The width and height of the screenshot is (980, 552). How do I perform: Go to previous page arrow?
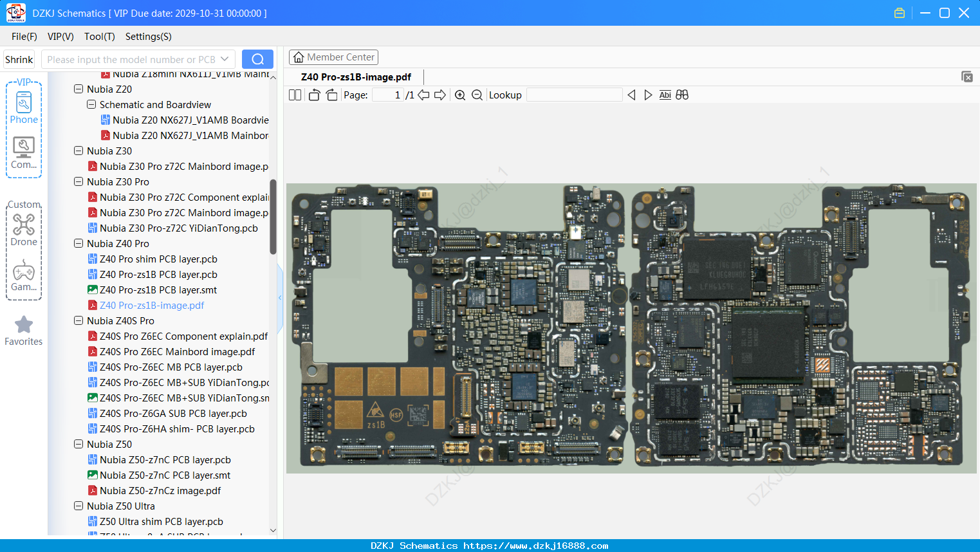(x=423, y=95)
